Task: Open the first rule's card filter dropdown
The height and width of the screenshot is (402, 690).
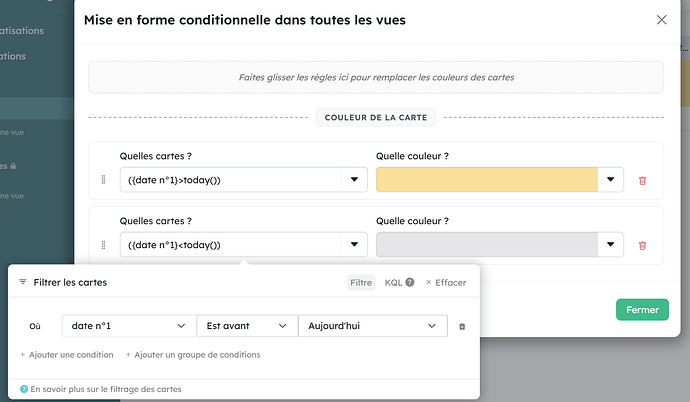Action: tap(354, 180)
